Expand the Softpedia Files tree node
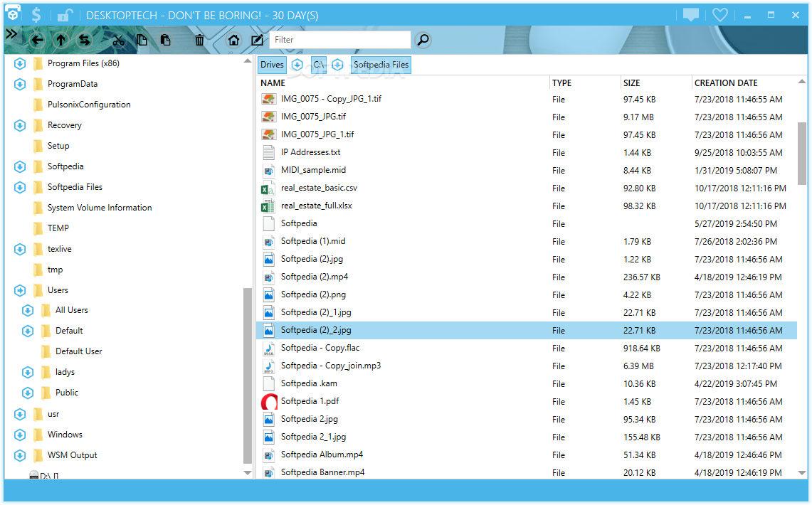The image size is (812, 505). pos(20,187)
